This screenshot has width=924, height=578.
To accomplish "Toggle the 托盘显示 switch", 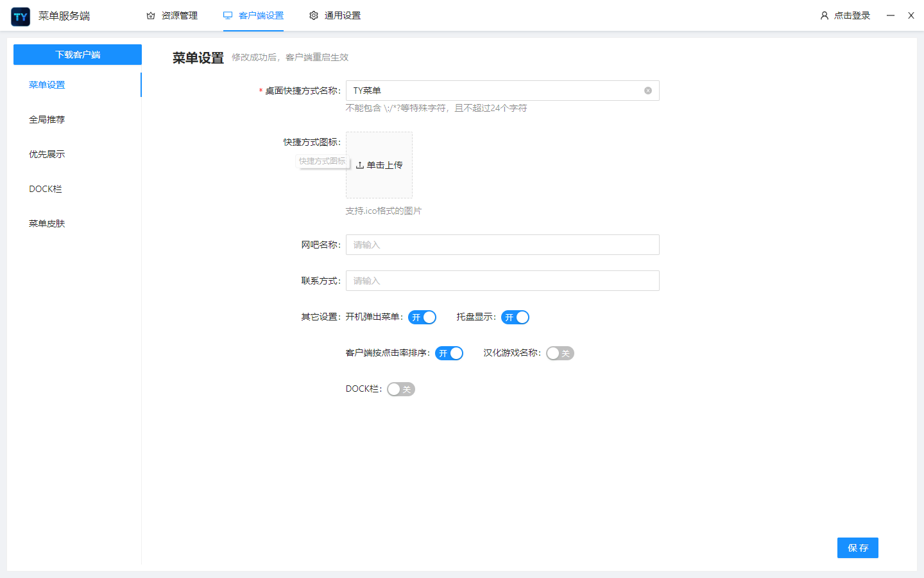I will coord(515,317).
